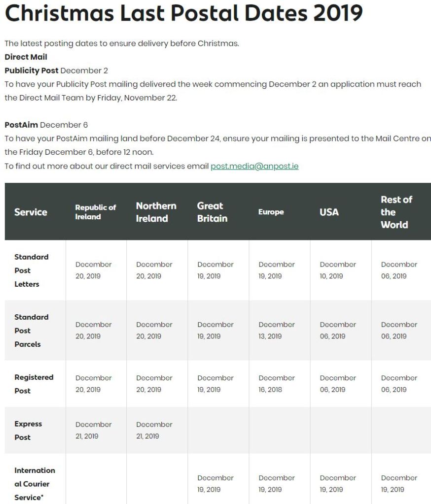This screenshot has width=431, height=504.
Task: Select the December 13, 2019 Europe parcels date
Action: [x=277, y=331]
